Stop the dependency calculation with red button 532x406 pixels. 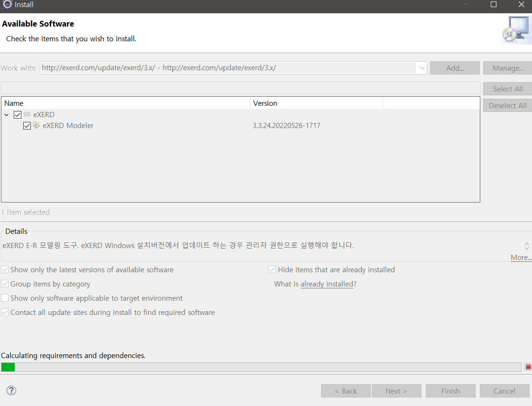click(528, 367)
